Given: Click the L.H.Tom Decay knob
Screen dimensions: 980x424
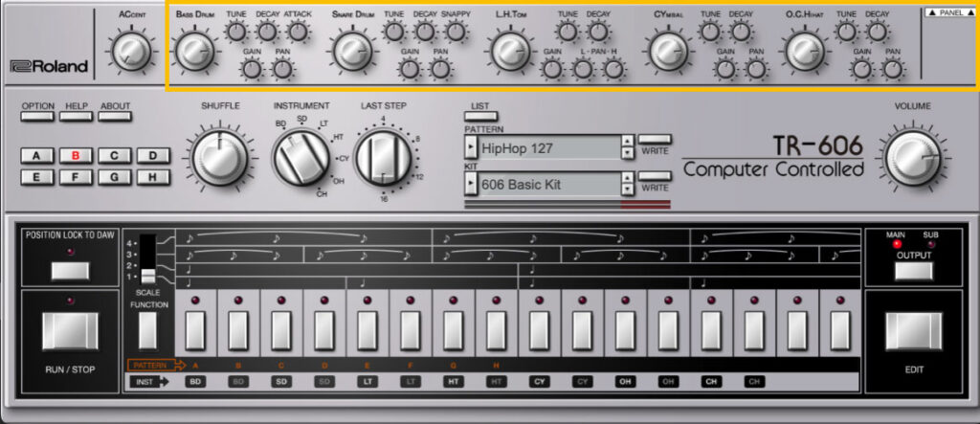Looking at the screenshot, I should coord(598,32).
